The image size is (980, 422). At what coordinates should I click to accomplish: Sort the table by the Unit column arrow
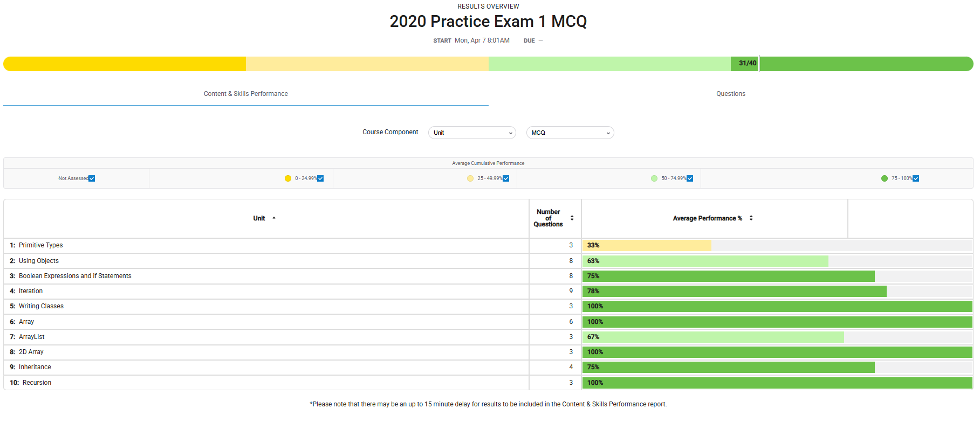coord(274,218)
